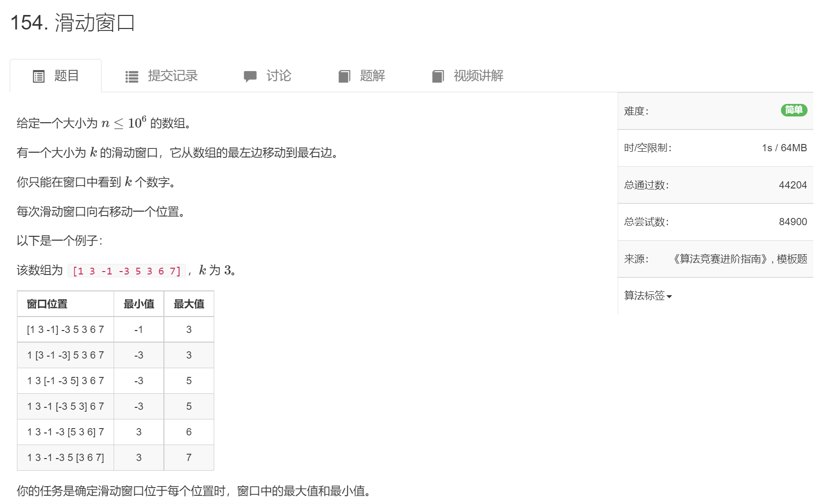Open the 题目 tab
The height and width of the screenshot is (504, 824).
click(56, 76)
